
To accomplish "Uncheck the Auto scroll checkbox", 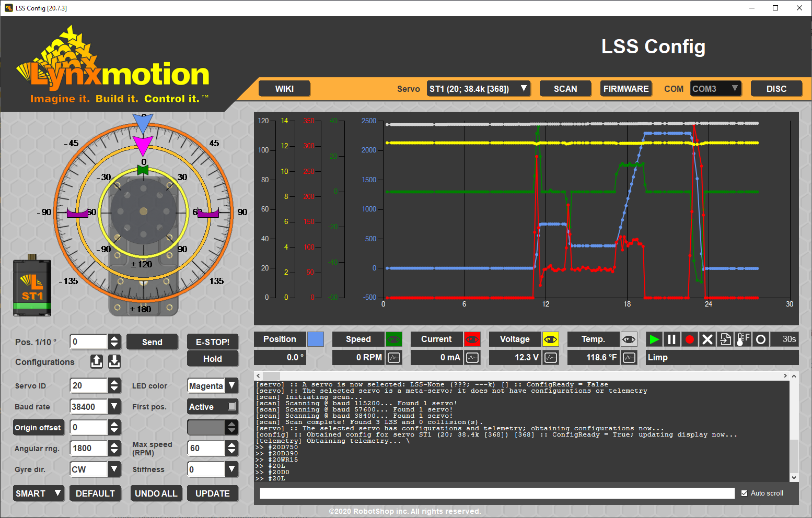I will point(745,493).
